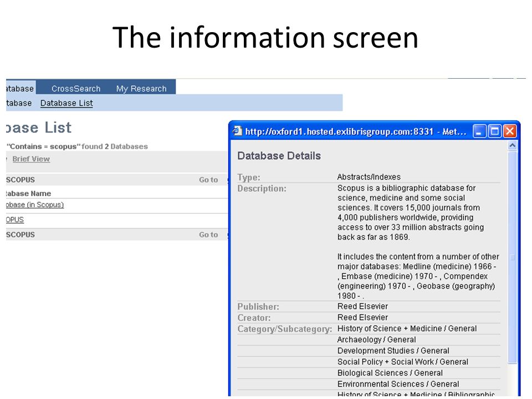Screen dimensions: 532x399
Task: Open the SCOPUS database name link
Action: tap(15, 219)
